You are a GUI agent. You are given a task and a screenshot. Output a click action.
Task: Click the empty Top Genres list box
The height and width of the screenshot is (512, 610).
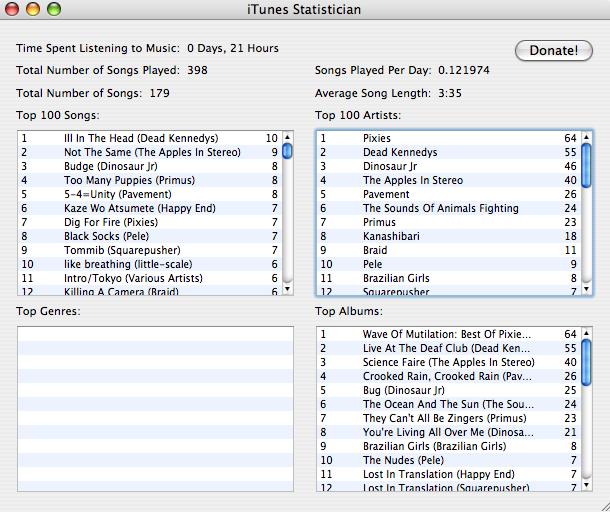(x=155, y=409)
